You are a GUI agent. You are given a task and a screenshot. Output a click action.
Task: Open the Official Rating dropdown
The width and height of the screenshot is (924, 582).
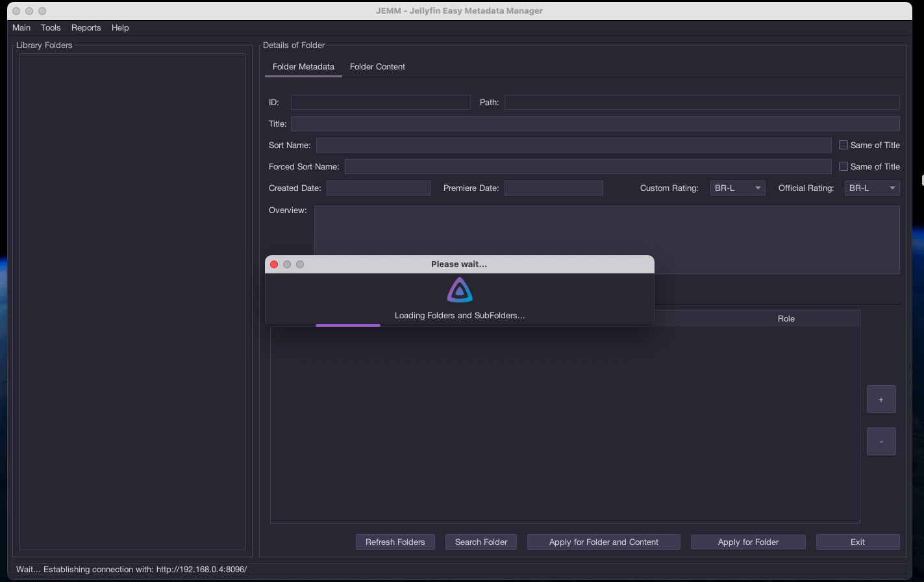click(x=872, y=188)
